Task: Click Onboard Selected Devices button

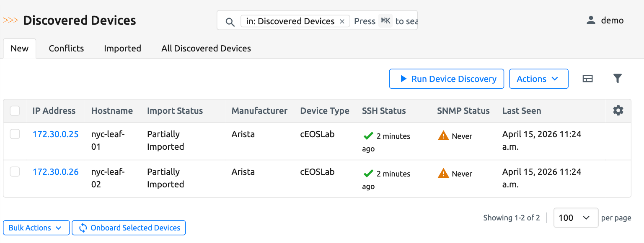Action: tap(129, 228)
